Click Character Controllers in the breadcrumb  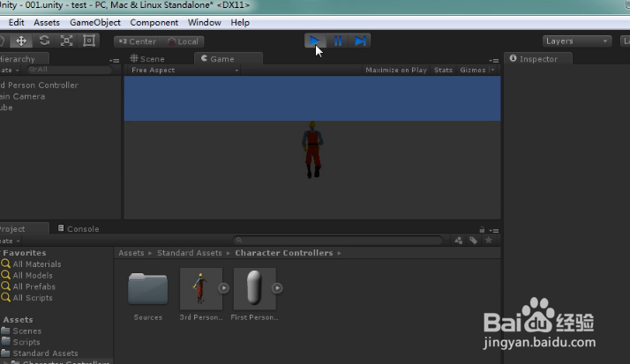click(283, 253)
